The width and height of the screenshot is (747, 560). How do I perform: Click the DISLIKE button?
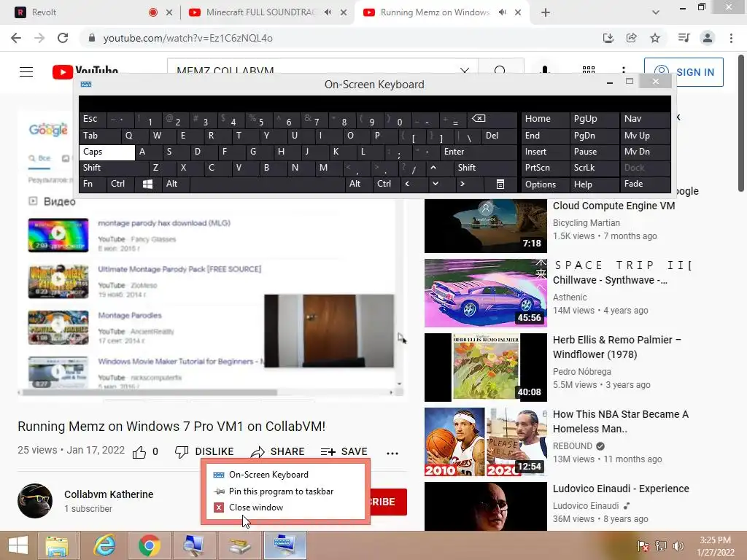[204, 452]
